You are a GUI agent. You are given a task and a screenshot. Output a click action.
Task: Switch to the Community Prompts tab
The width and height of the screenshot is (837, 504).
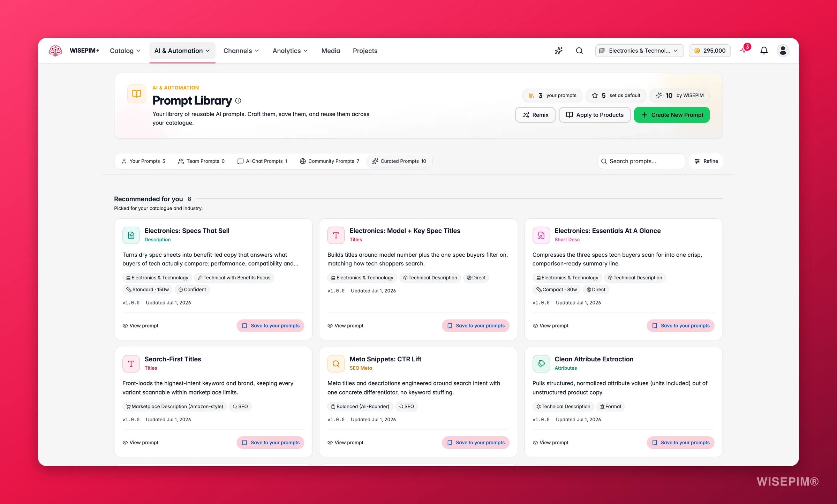(x=329, y=161)
